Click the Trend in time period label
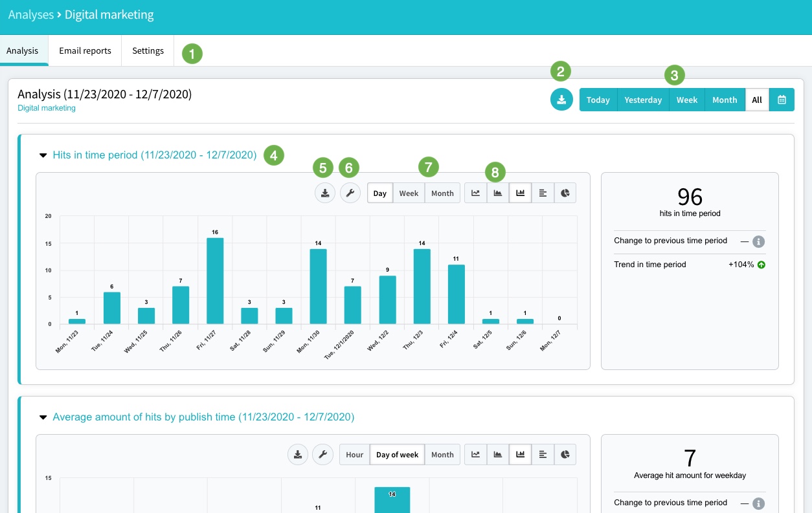Image resolution: width=812 pixels, height=513 pixels. (x=649, y=265)
